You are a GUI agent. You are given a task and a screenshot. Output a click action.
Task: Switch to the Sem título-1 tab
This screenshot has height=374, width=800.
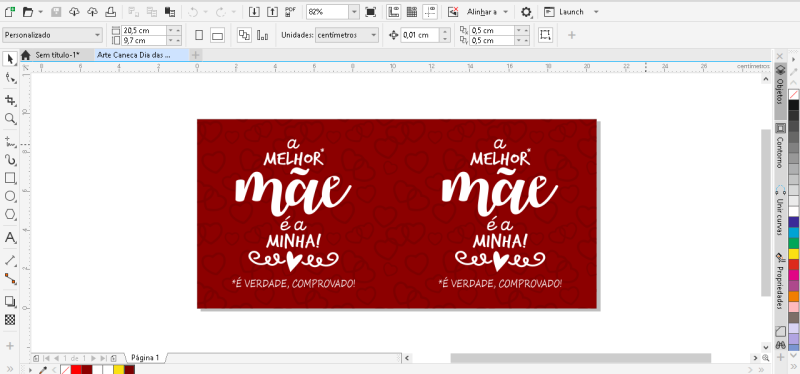[58, 55]
